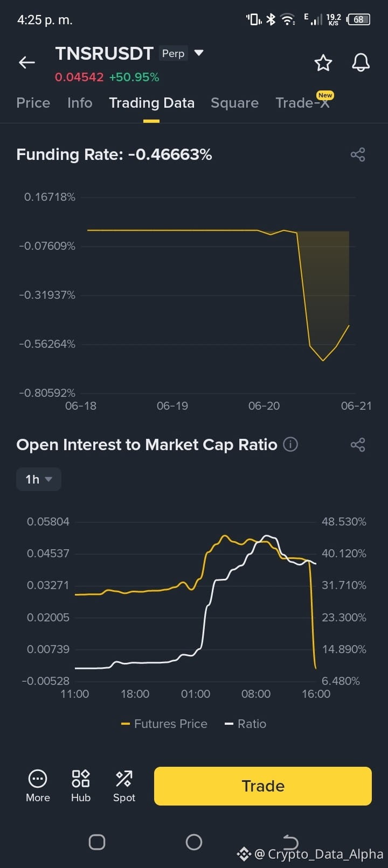Tap the funding rate chart low point
The height and width of the screenshot is (868, 388).
(x=323, y=360)
